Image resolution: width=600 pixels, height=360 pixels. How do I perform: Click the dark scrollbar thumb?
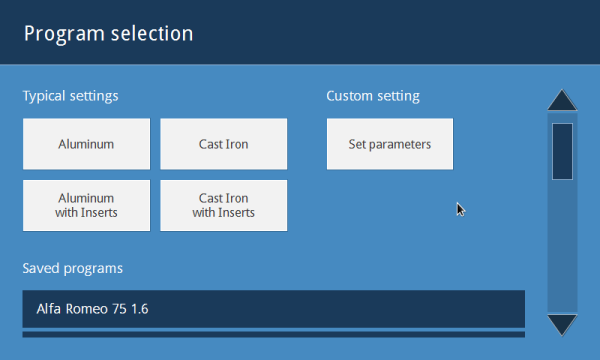[562, 151]
